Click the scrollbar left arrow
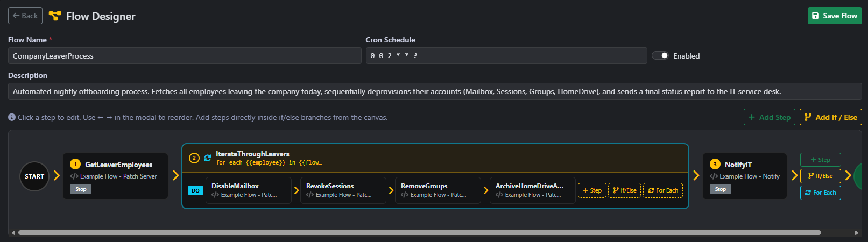 (x=13, y=233)
